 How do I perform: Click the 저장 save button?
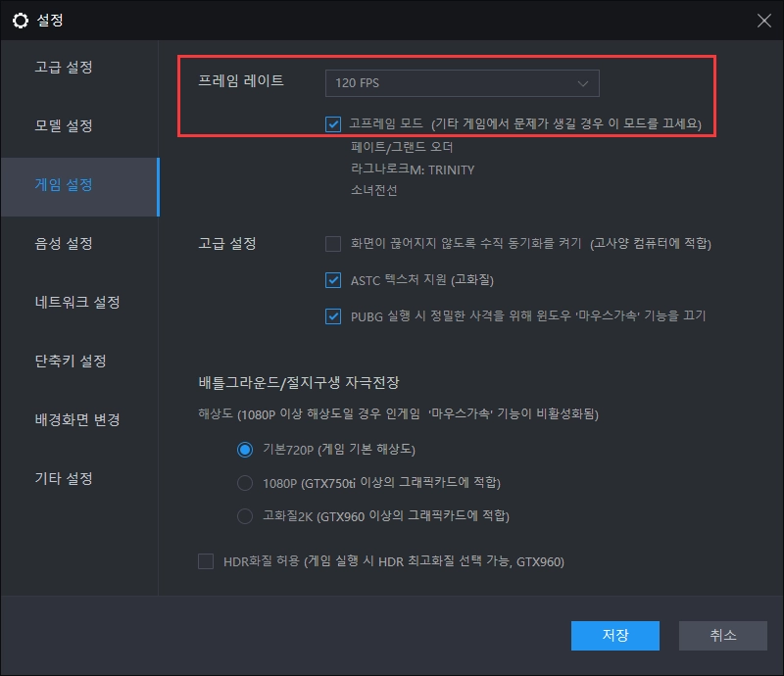[615, 636]
